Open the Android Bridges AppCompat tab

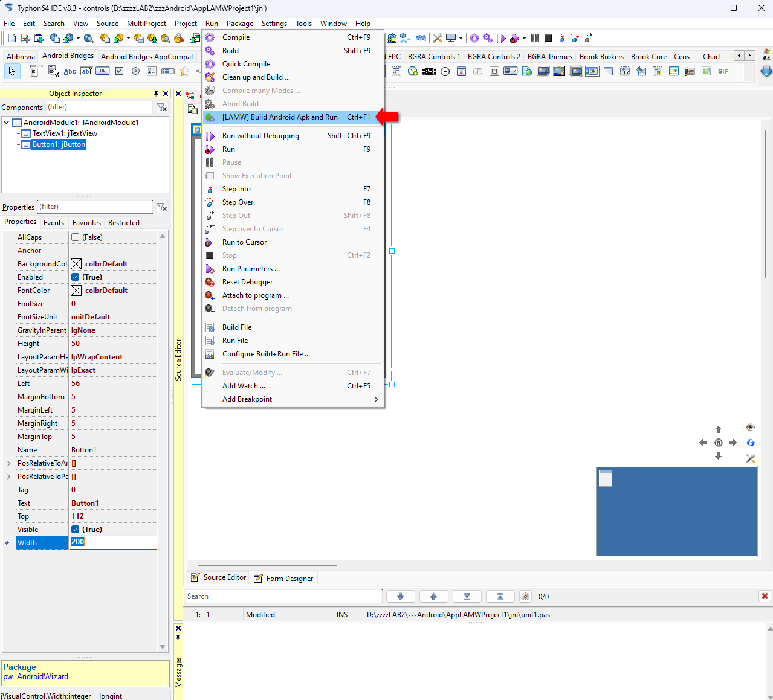click(147, 57)
